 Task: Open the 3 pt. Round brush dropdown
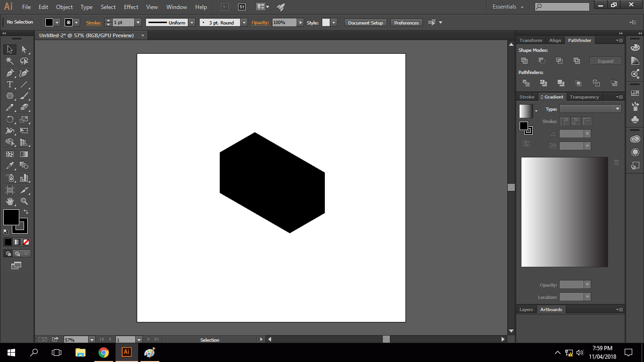(x=244, y=23)
